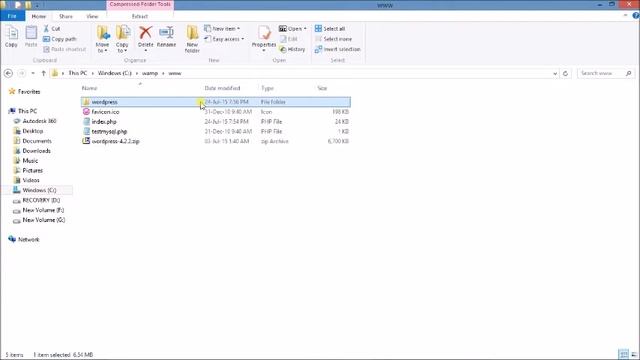Click the Paste icon in ribbon
Image resolution: width=640 pixels, height=360 pixels.
point(31,37)
